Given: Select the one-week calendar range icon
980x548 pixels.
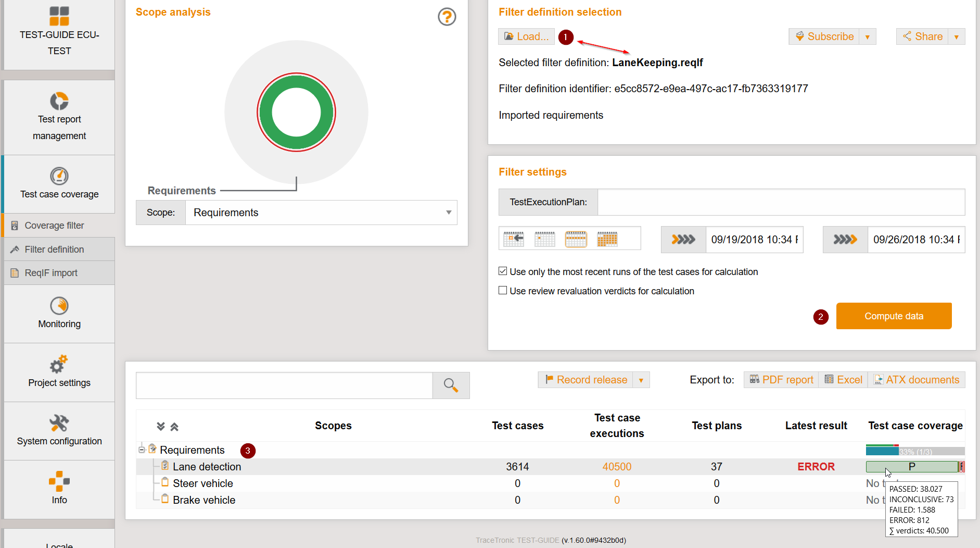Looking at the screenshot, I should [576, 239].
